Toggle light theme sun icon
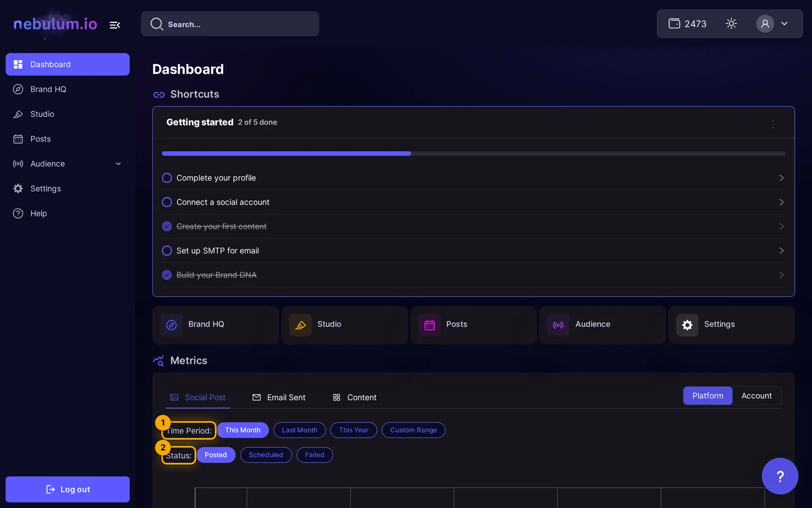 pos(731,23)
